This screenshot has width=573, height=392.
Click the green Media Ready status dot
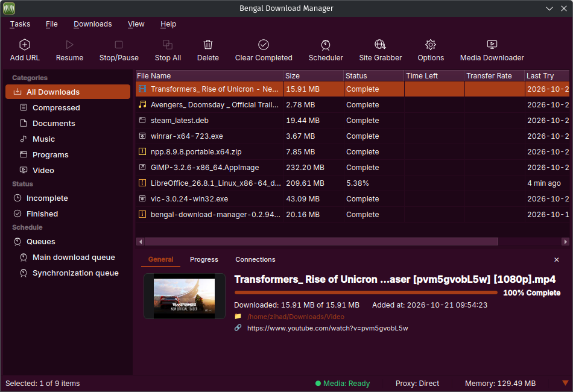pos(318,383)
